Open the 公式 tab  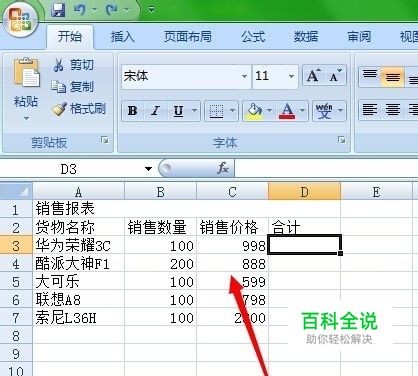click(x=253, y=37)
